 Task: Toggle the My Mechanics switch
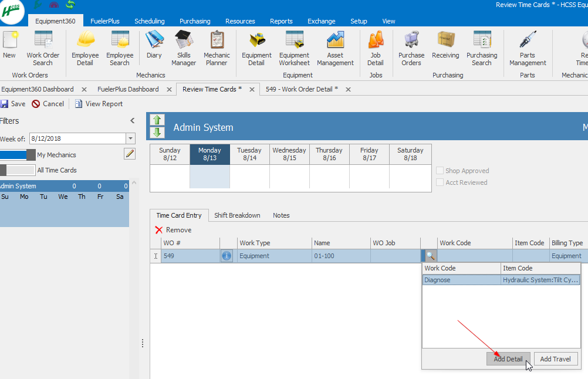click(x=18, y=155)
